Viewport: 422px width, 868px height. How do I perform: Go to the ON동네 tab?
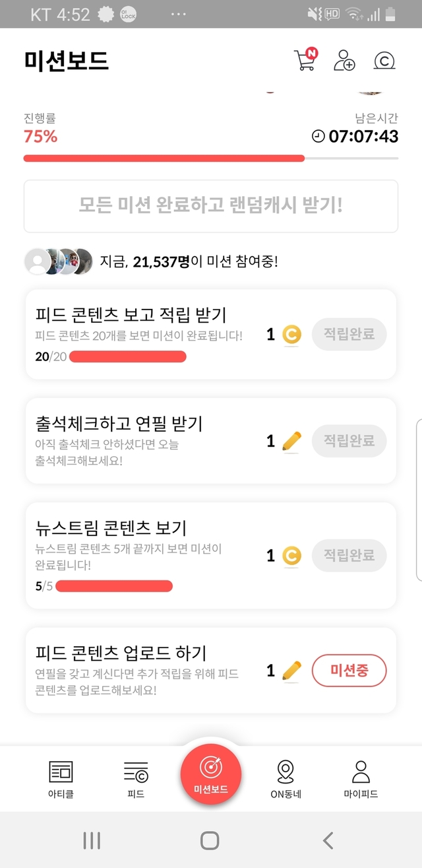(286, 779)
